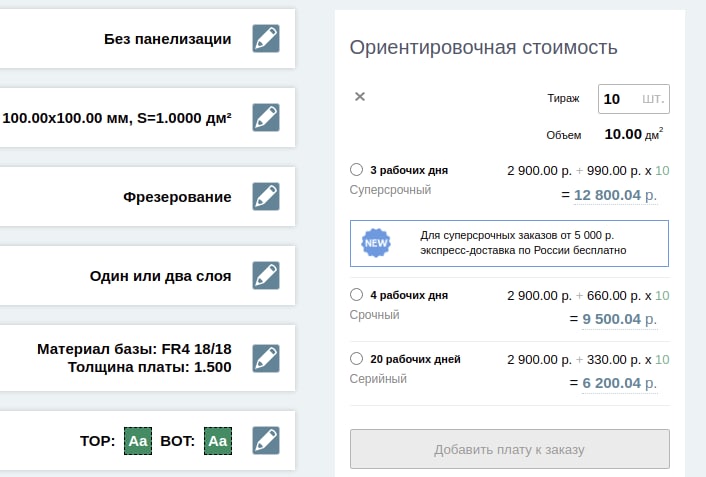This screenshot has width=706, height=477.
Task: Click 'Без панелизации' text
Action: point(167,39)
